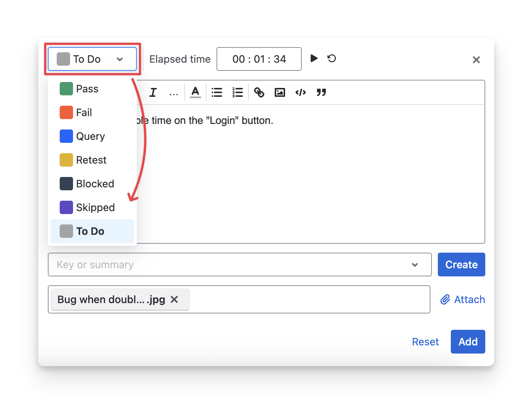Open the text color picker

point(195,92)
